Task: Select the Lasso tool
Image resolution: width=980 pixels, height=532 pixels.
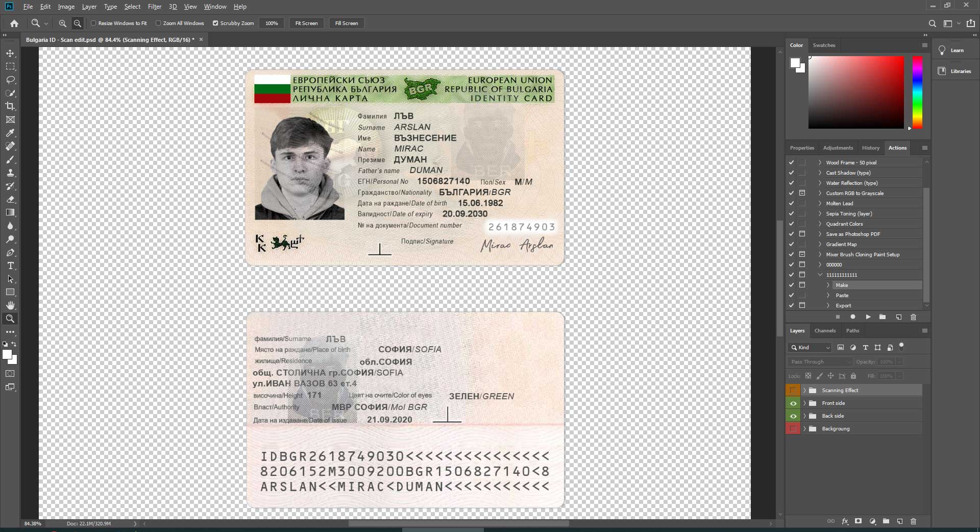Action: 10,80
